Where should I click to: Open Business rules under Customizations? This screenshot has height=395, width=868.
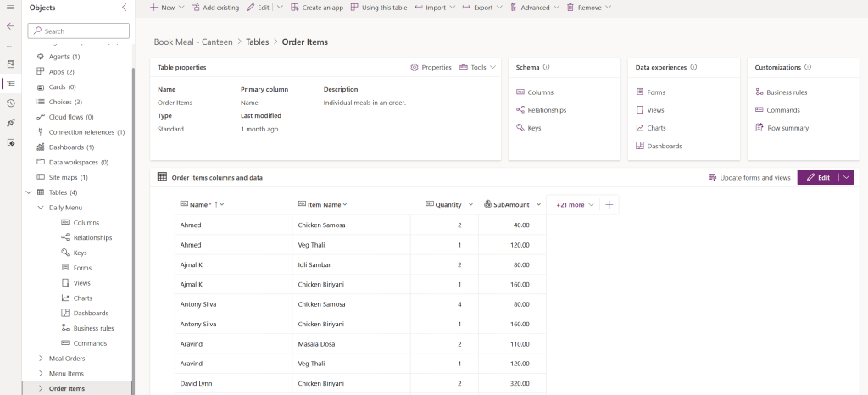pos(787,92)
